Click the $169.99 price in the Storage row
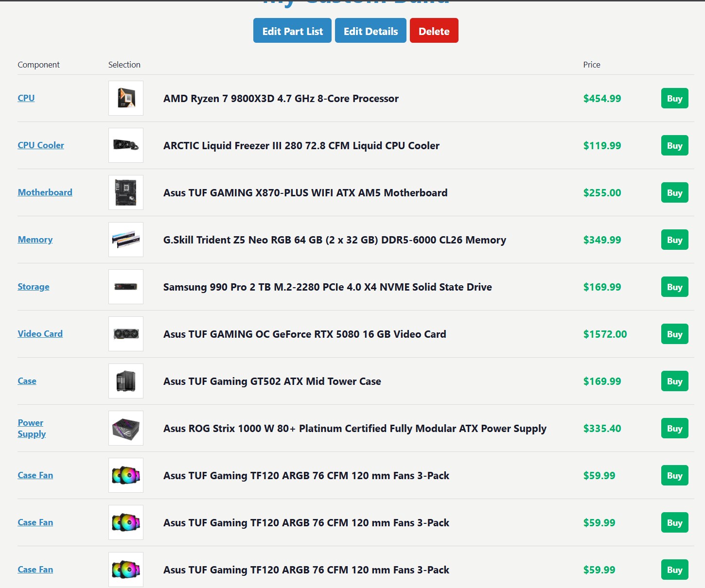705x588 pixels. click(x=602, y=287)
